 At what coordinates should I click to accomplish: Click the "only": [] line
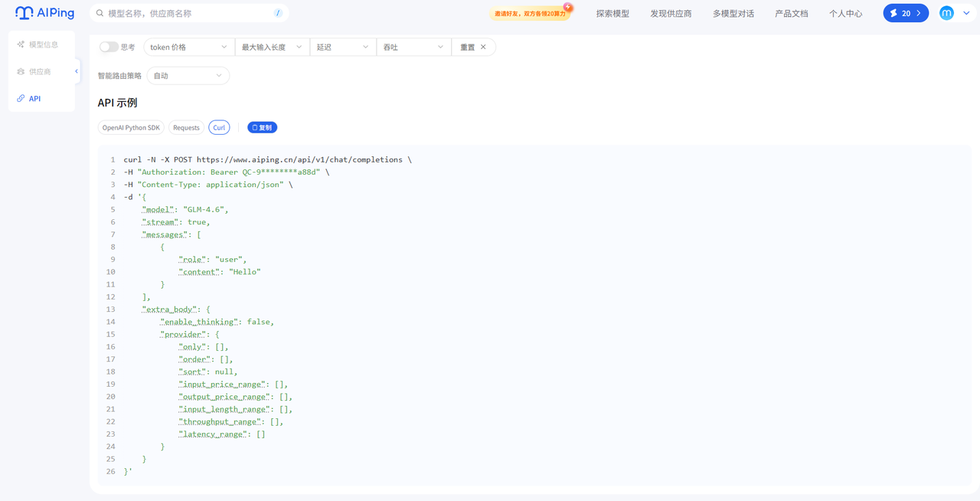pyautogui.click(x=204, y=347)
